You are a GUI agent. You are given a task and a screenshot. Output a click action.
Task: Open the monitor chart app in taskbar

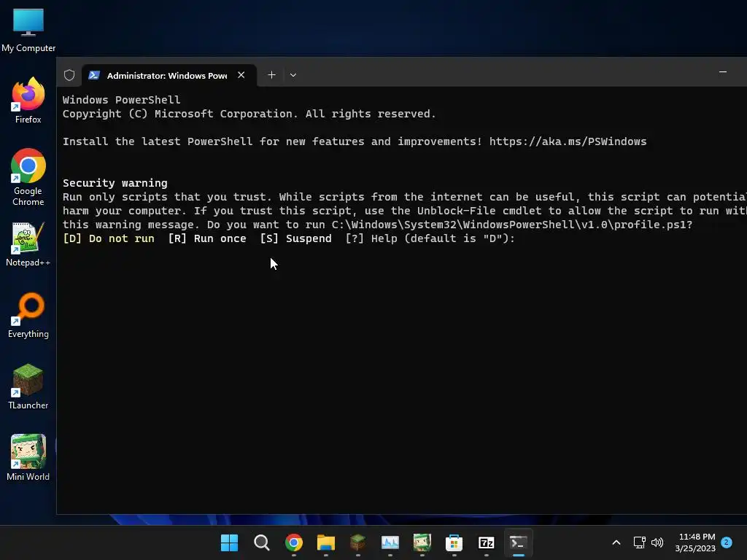(390, 542)
